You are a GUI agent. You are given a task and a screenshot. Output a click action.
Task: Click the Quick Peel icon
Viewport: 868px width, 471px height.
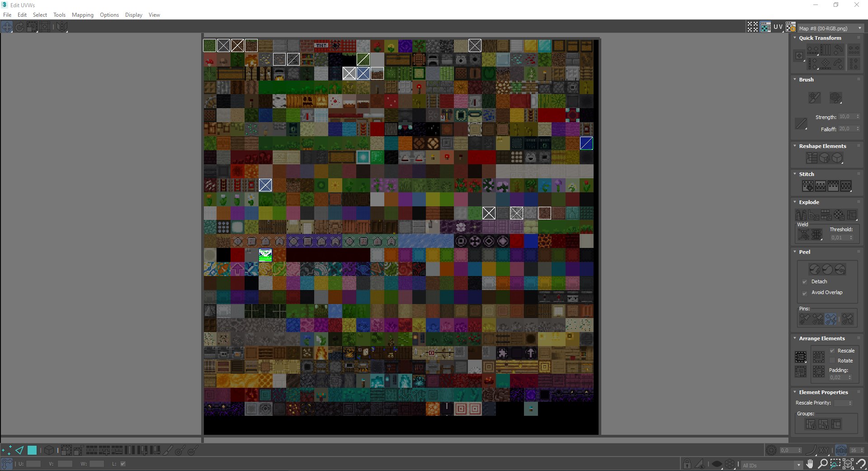814,269
